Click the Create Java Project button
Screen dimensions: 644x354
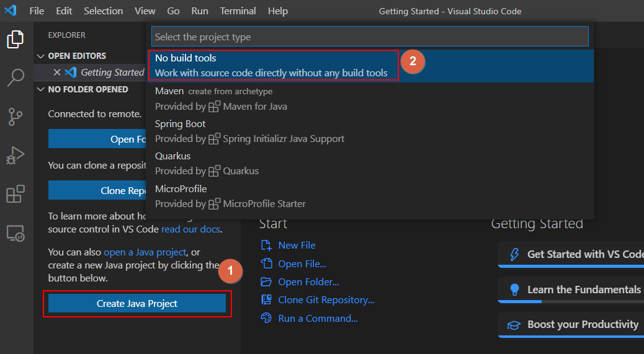136,304
